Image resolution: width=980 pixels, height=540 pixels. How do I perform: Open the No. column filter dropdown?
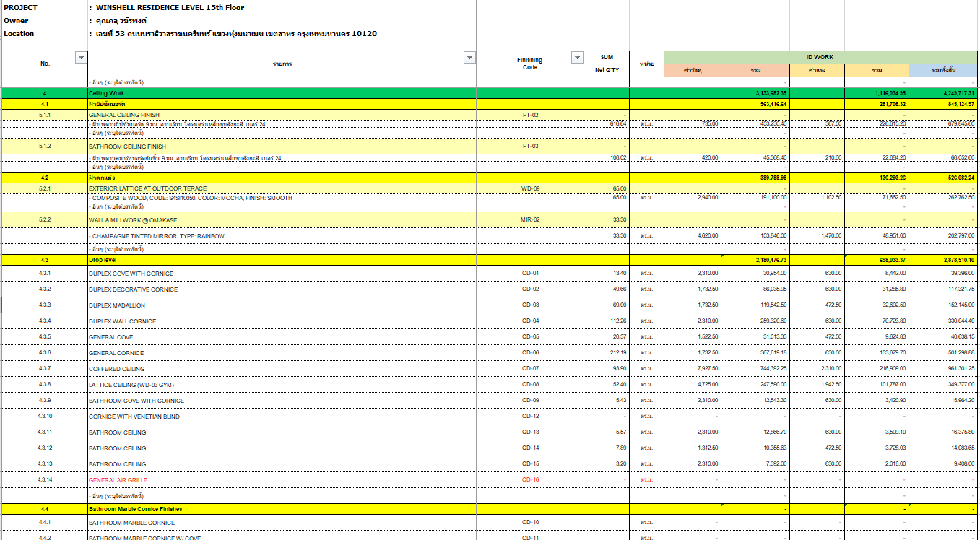point(81,58)
